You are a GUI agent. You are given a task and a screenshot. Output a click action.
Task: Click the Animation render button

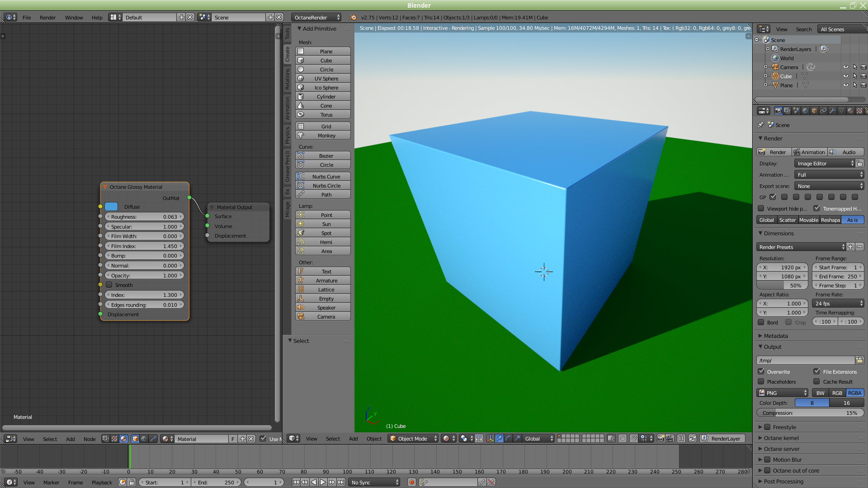(809, 152)
